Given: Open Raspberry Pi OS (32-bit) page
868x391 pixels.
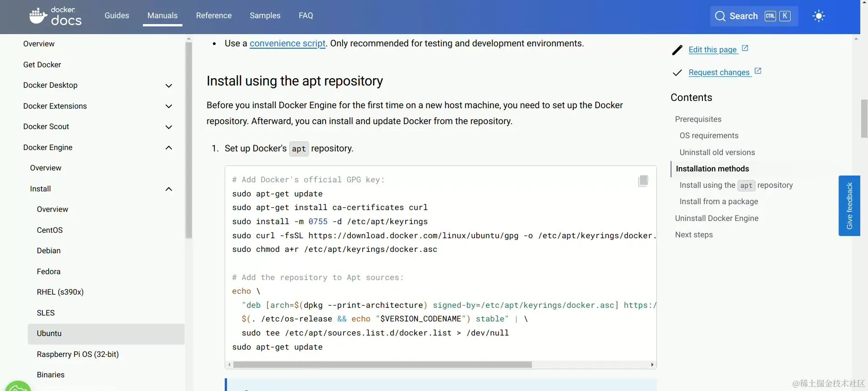Looking at the screenshot, I should coord(78,354).
